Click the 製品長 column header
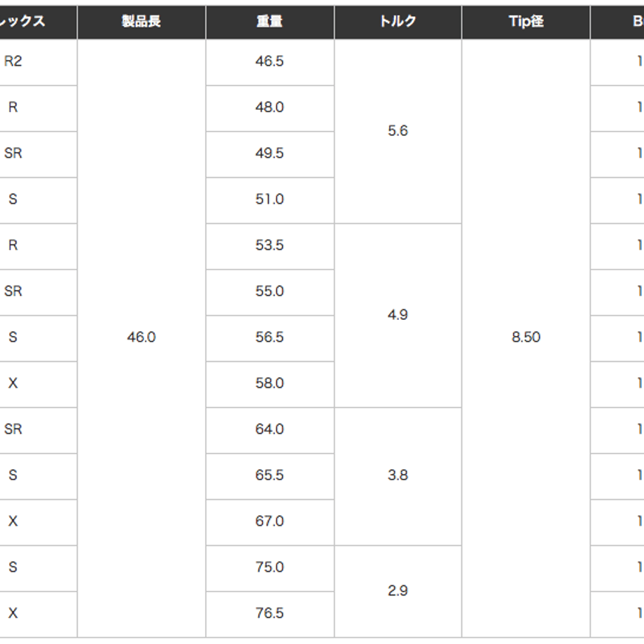The width and height of the screenshot is (644, 644). tap(141, 22)
